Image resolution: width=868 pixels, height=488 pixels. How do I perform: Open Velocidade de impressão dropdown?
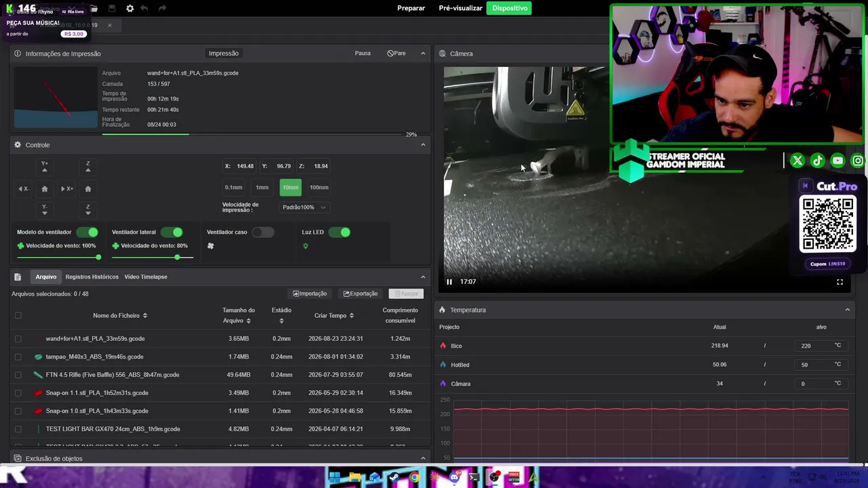[304, 207]
